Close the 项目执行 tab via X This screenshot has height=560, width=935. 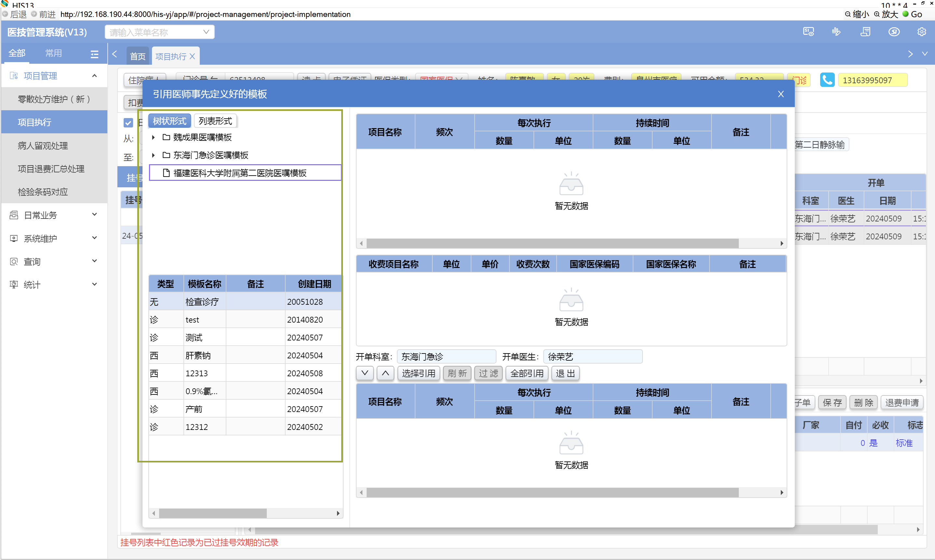[x=192, y=56]
